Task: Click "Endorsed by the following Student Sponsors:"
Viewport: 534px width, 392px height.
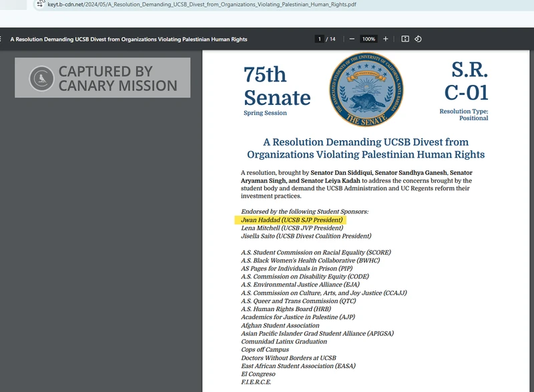Action: (x=305, y=212)
